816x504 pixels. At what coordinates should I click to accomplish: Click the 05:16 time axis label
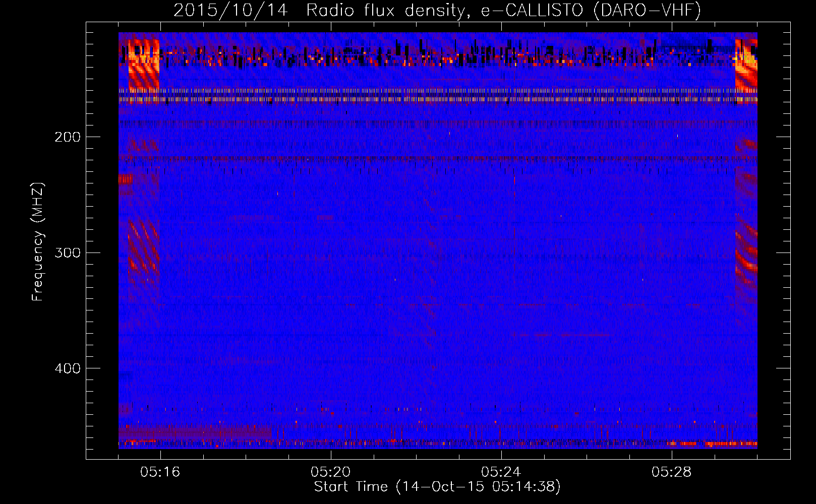(160, 472)
